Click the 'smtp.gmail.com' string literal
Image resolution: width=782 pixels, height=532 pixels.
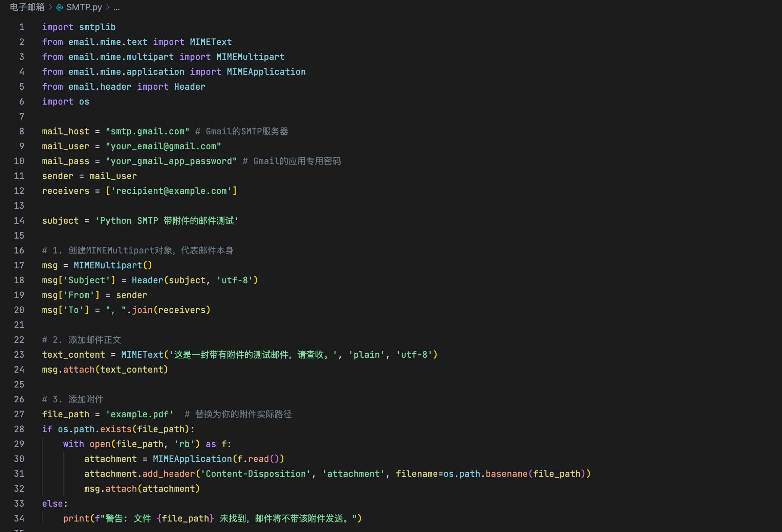(x=147, y=131)
